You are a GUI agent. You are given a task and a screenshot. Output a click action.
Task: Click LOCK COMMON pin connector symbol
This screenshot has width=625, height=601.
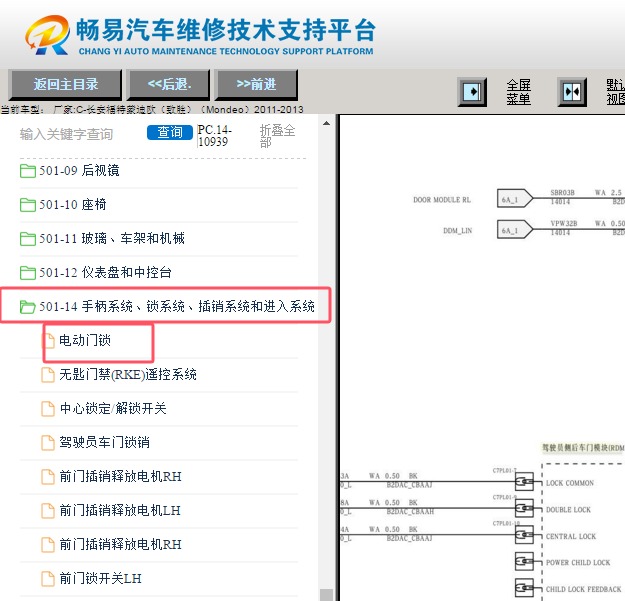click(x=524, y=482)
